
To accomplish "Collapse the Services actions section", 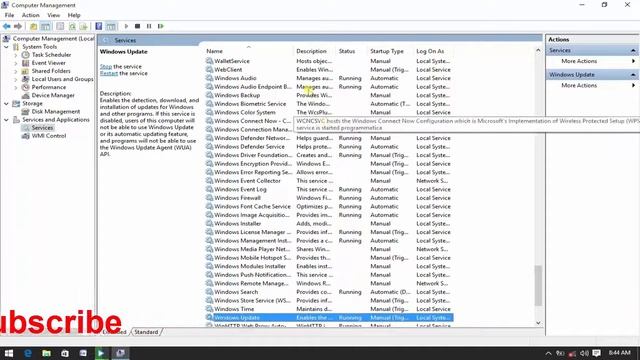I will pyautogui.click(x=633, y=51).
